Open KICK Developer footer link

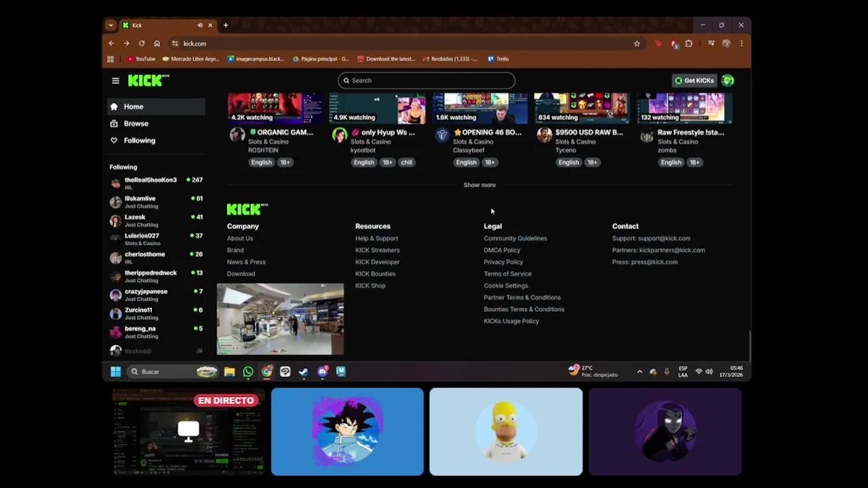pos(378,262)
